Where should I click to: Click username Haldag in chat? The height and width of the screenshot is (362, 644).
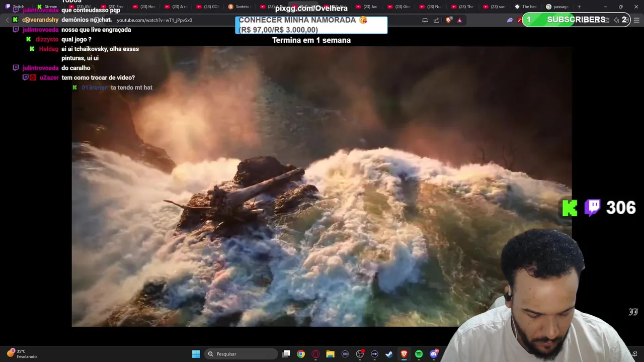49,49
